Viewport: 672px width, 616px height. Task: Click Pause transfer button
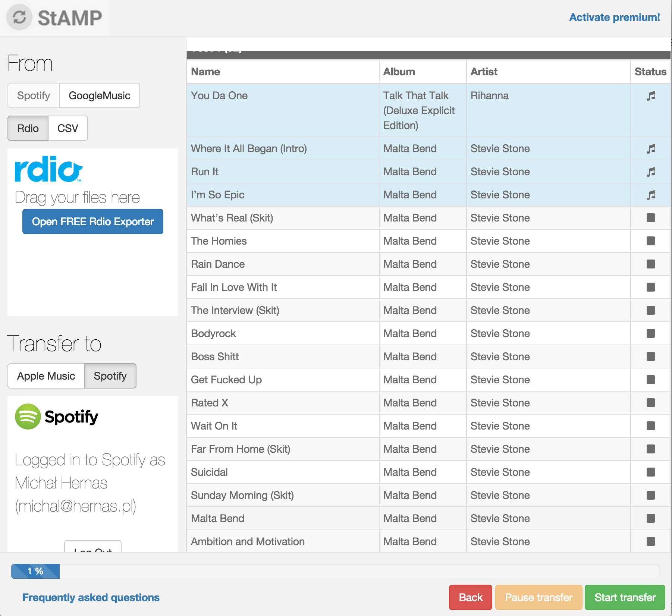click(x=539, y=597)
